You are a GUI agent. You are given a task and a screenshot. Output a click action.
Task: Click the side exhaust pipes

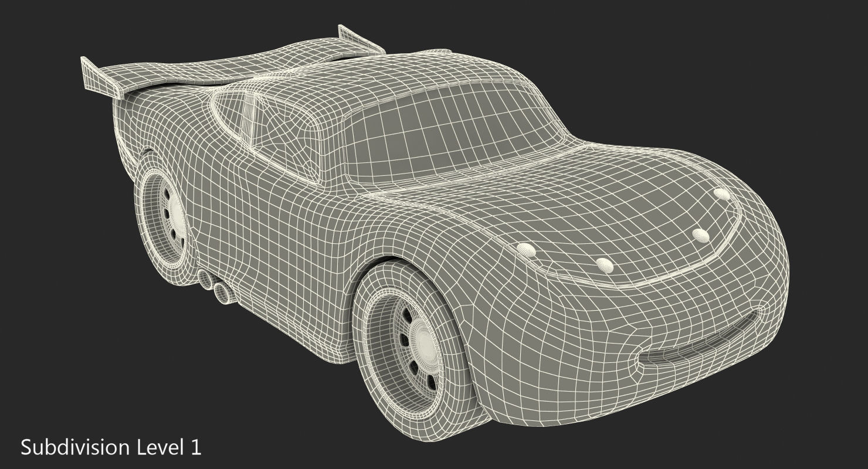216,286
